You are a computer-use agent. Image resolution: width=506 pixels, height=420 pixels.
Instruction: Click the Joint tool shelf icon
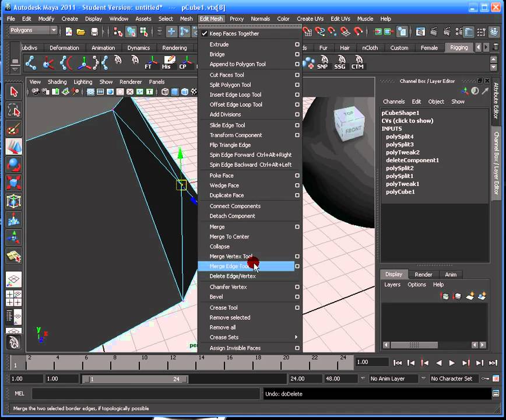[x=31, y=62]
